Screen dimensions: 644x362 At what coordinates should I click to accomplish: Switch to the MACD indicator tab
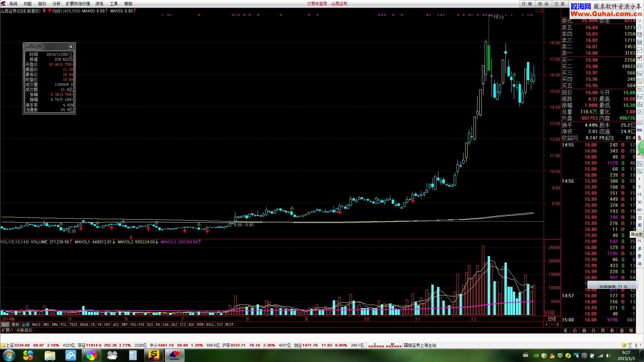36,324
